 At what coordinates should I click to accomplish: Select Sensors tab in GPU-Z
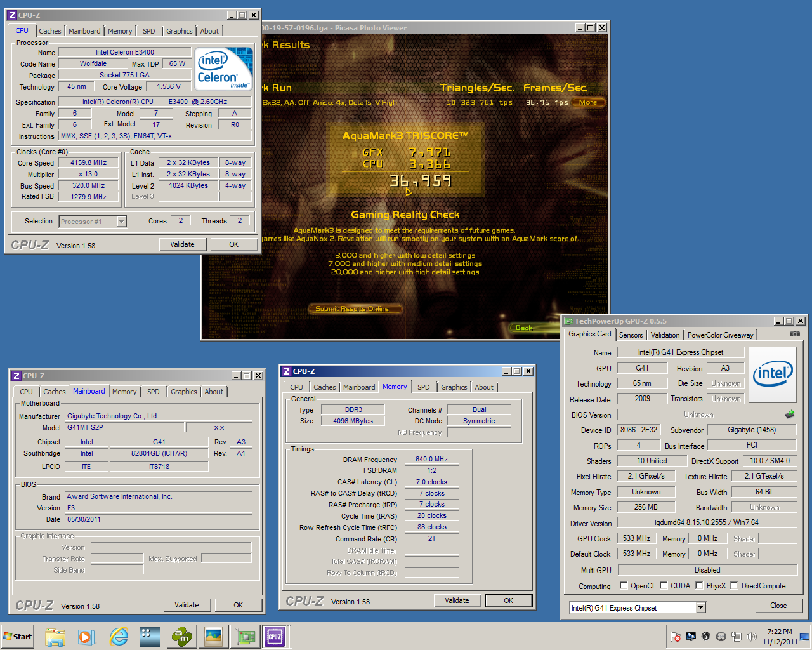tap(631, 335)
